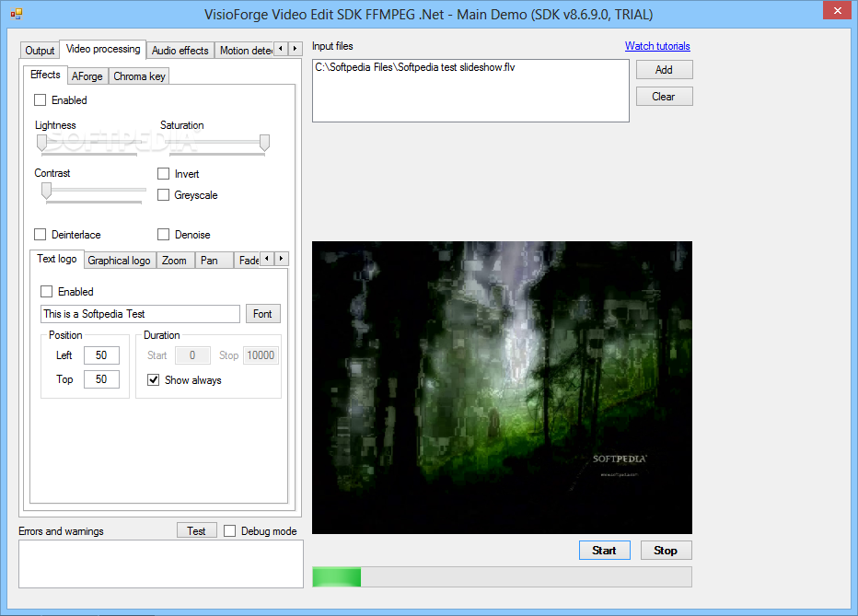Click the Left position field
The height and width of the screenshot is (616, 858).
(x=101, y=355)
